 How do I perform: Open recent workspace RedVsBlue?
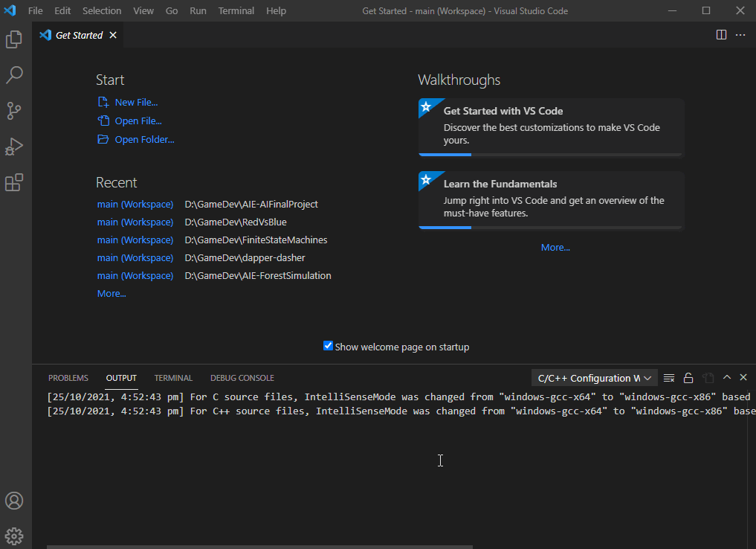[x=135, y=222]
